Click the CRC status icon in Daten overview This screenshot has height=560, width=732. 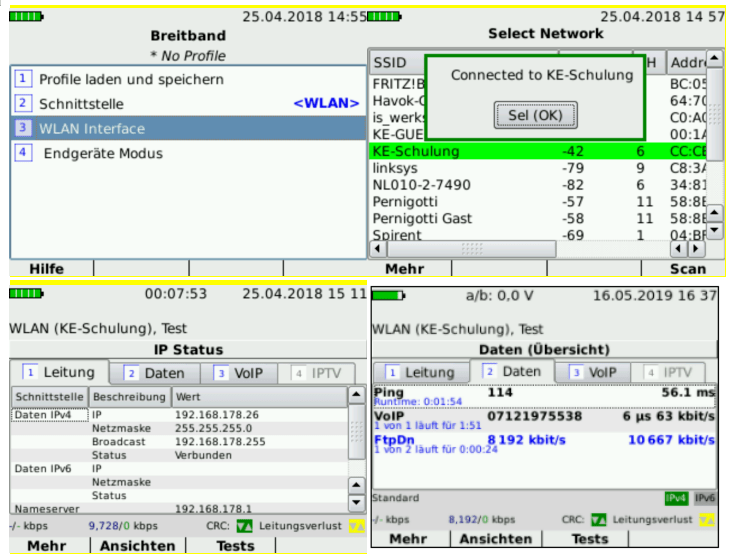pyautogui.click(x=597, y=519)
